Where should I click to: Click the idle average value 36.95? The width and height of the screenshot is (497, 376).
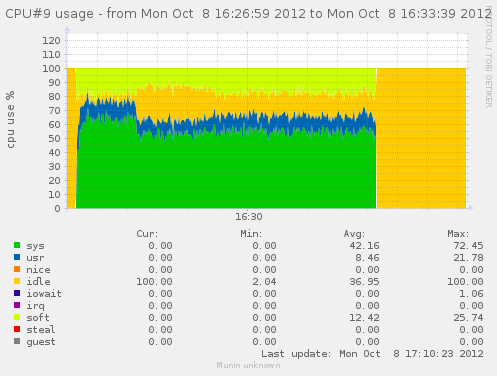[364, 282]
